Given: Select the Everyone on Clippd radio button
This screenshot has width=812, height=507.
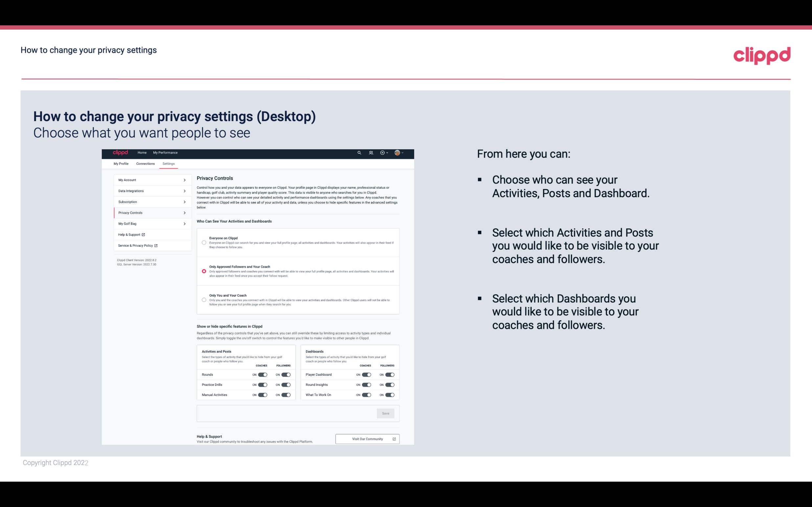Looking at the screenshot, I should coord(203,242).
